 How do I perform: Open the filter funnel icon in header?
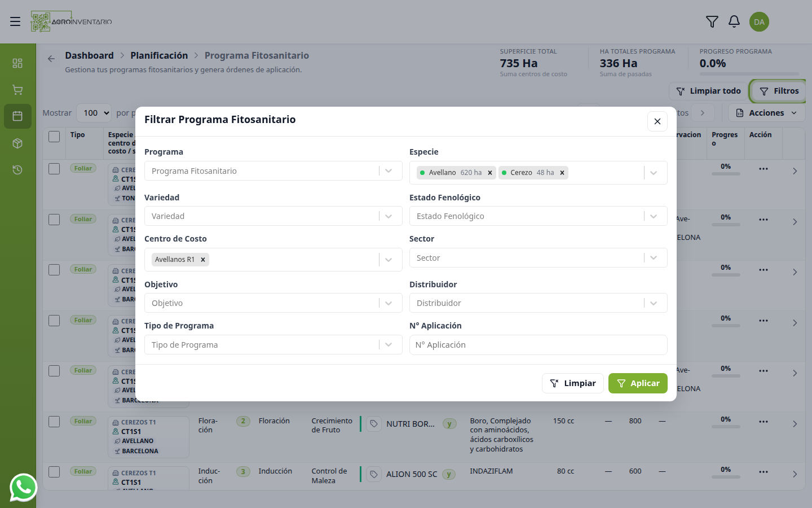point(712,21)
